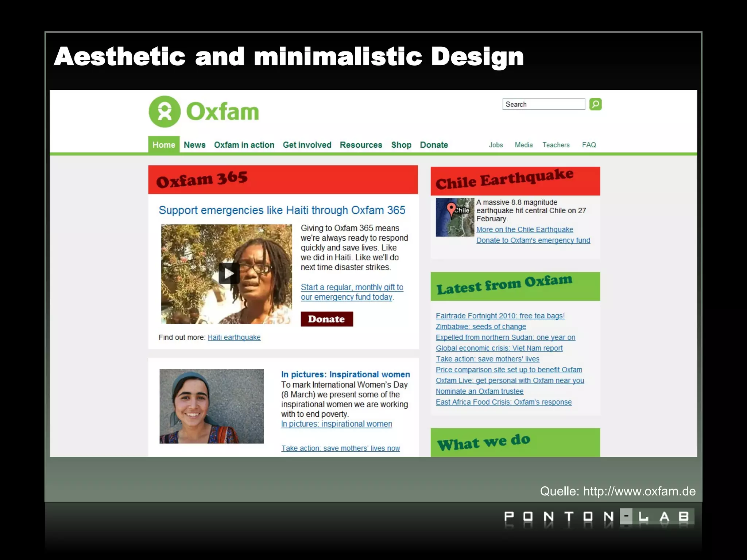Open the Resources menu item
Viewport: 747px width, 560px height.
(361, 145)
